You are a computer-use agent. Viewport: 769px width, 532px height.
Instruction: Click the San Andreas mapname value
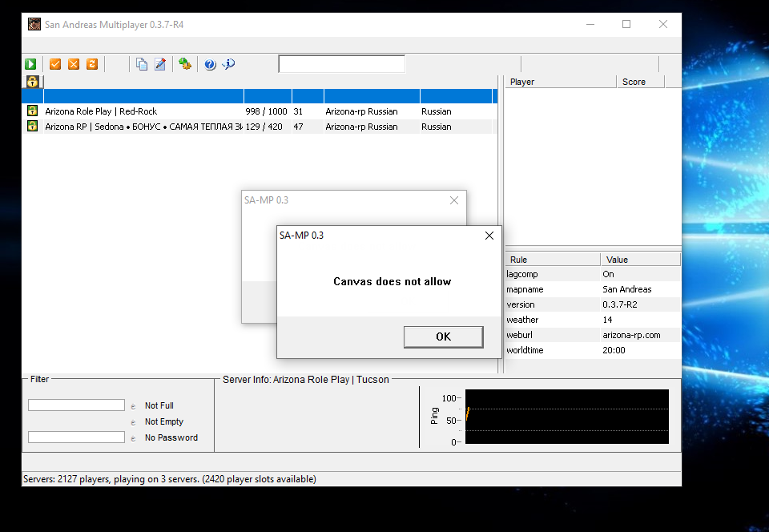pos(626,289)
